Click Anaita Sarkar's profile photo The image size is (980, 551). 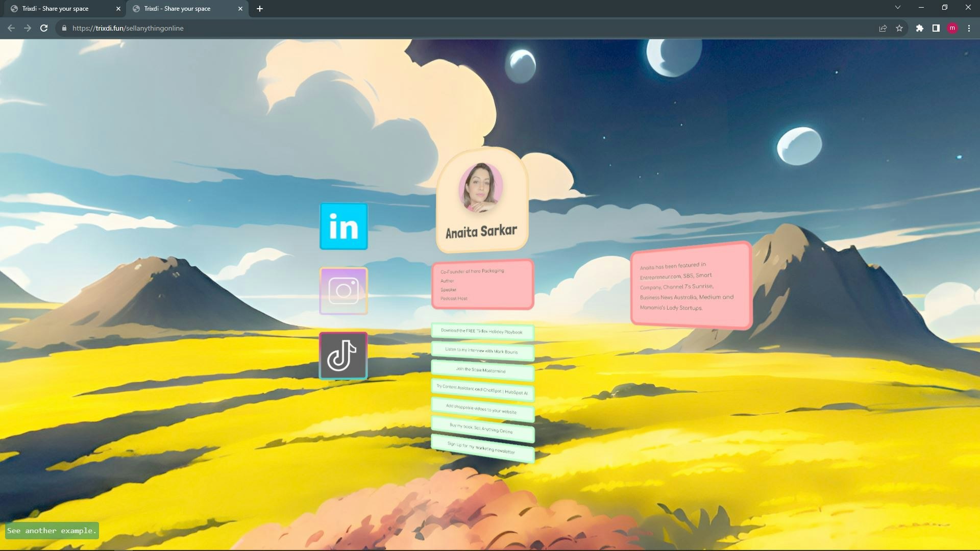click(480, 187)
